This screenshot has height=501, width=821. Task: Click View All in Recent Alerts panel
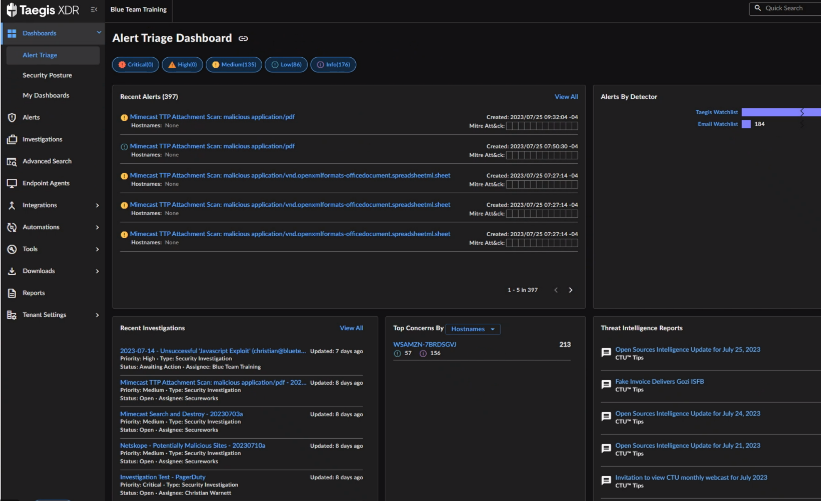[566, 97]
